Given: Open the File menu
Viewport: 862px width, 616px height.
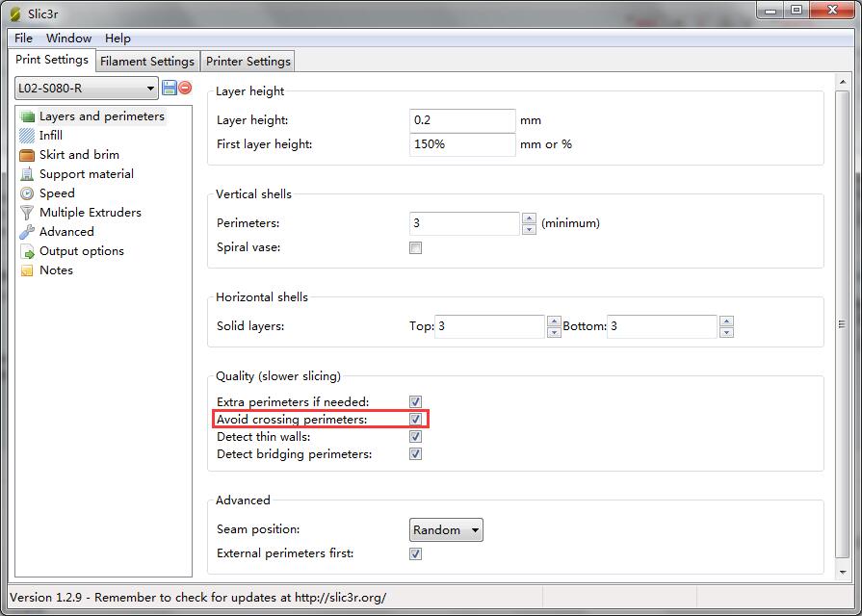Looking at the screenshot, I should click(23, 38).
